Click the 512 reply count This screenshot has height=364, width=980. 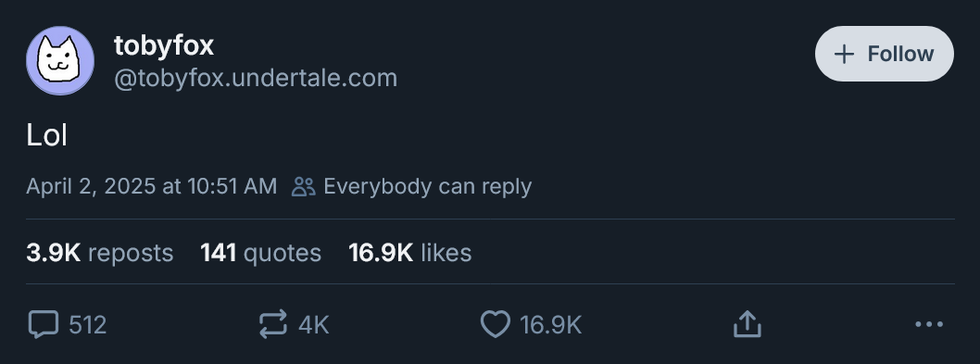pos(87,325)
